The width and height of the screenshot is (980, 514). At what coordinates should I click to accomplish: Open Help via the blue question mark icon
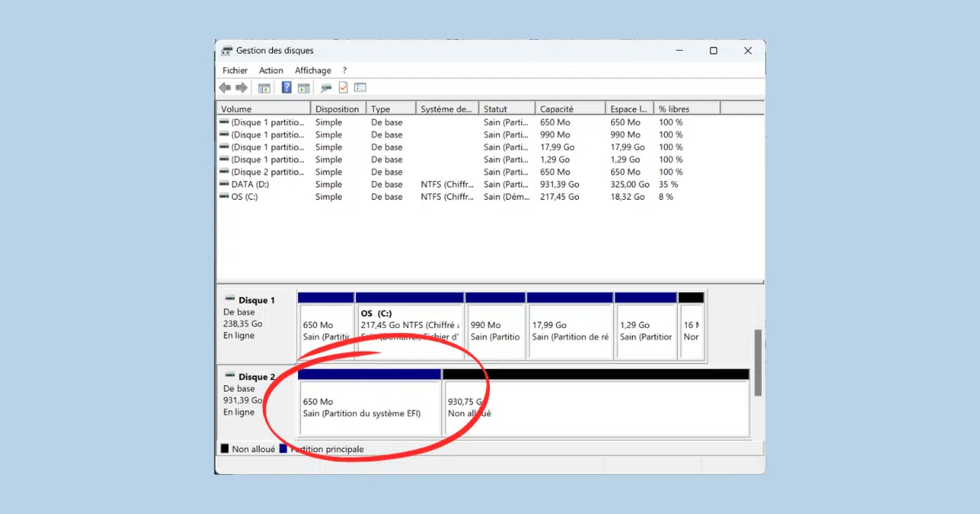point(287,87)
